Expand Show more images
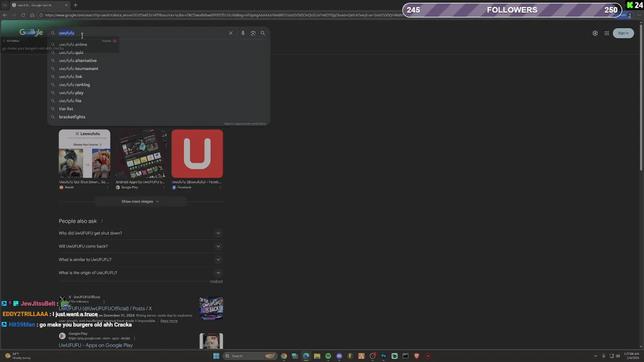The height and width of the screenshot is (362, 644). coord(140,202)
